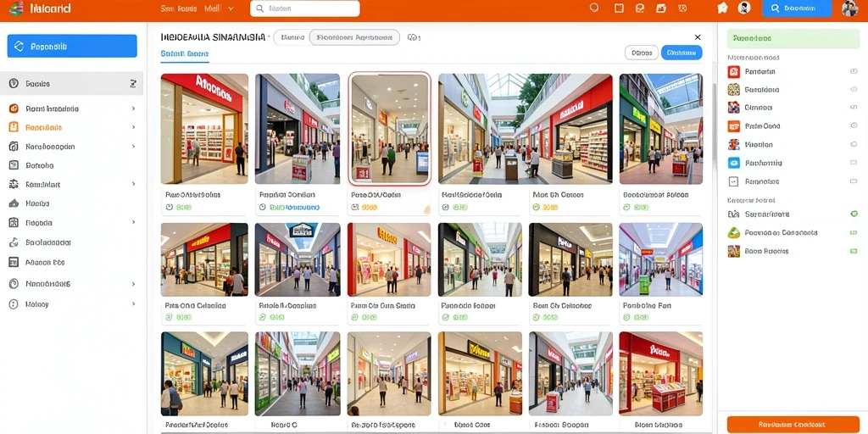Click inside the header search field
The width and height of the screenshot is (868, 434).
click(x=305, y=8)
